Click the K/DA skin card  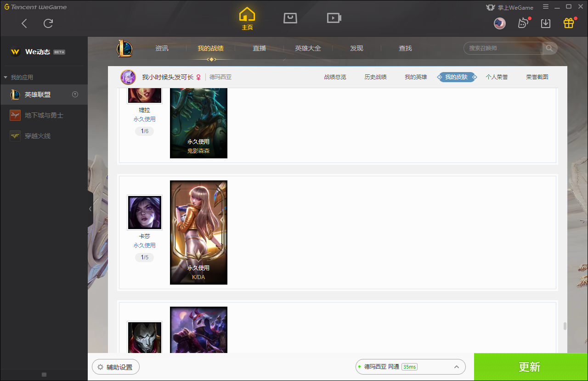[x=198, y=232]
